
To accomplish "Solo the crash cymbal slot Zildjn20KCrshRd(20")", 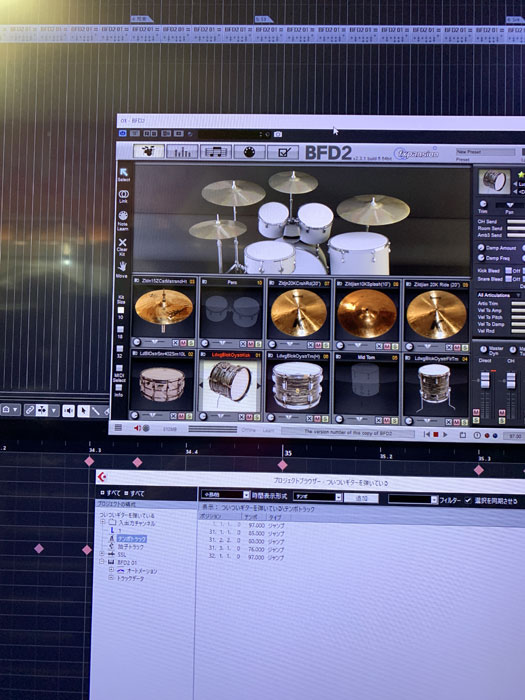I will coord(326,346).
